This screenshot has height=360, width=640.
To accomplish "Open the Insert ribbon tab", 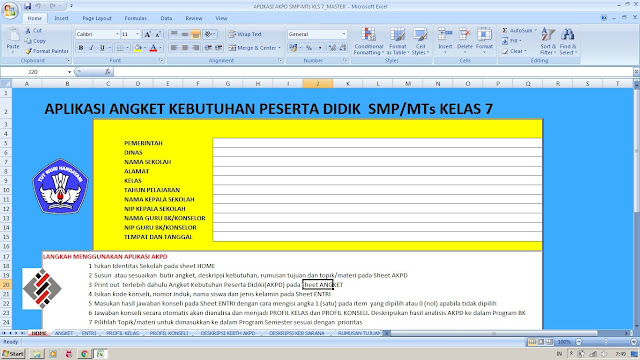I will point(62,18).
